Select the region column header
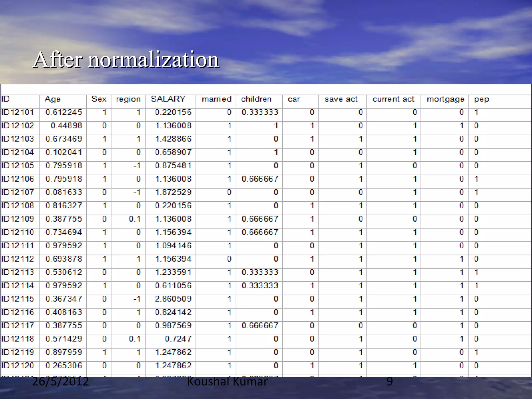532x399 pixels. 128,99
